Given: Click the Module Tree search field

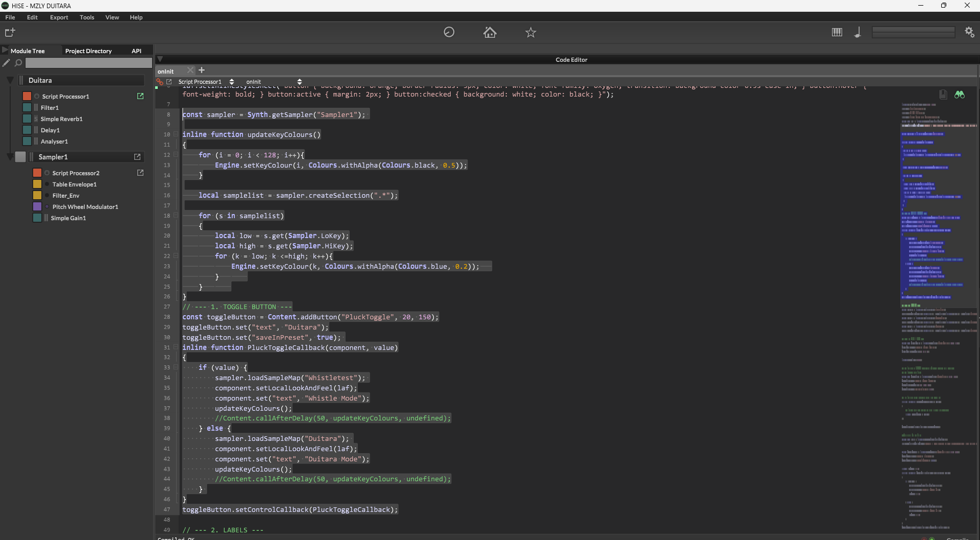Looking at the screenshot, I should tap(88, 63).
